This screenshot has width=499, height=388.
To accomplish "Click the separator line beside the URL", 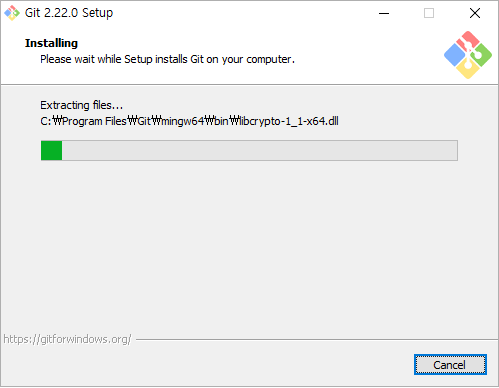I will (x=317, y=340).
